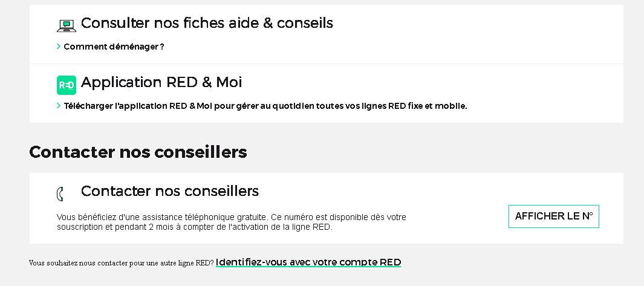Click the divider line above the Application RED & Moi section
The width and height of the screenshot is (644, 286).
[327, 63]
